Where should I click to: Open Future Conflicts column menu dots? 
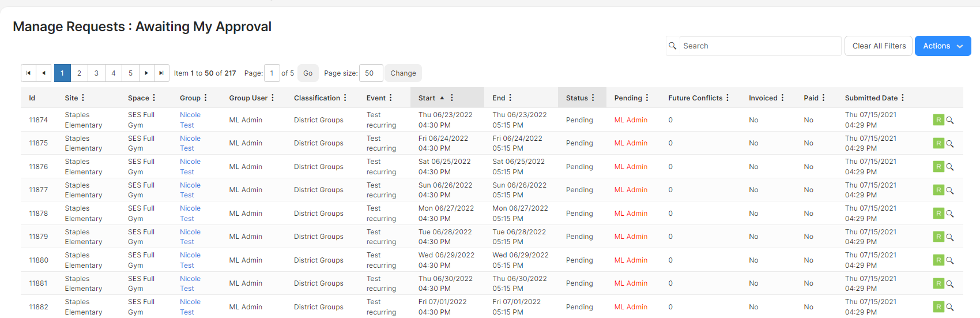point(728,98)
